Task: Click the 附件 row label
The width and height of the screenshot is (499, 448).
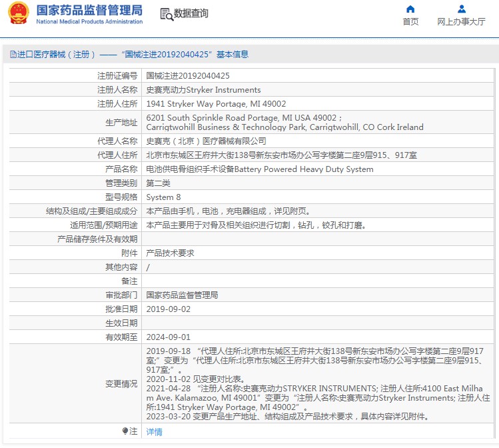Action: [129, 253]
